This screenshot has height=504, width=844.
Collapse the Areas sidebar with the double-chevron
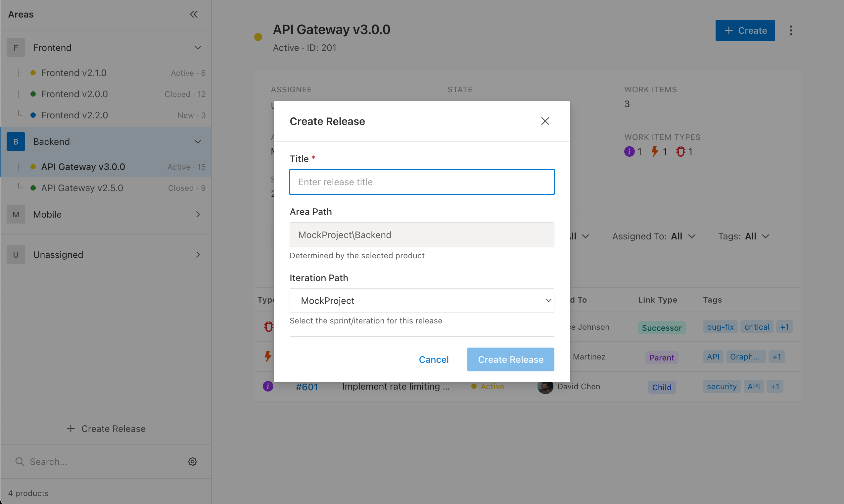pos(194,14)
